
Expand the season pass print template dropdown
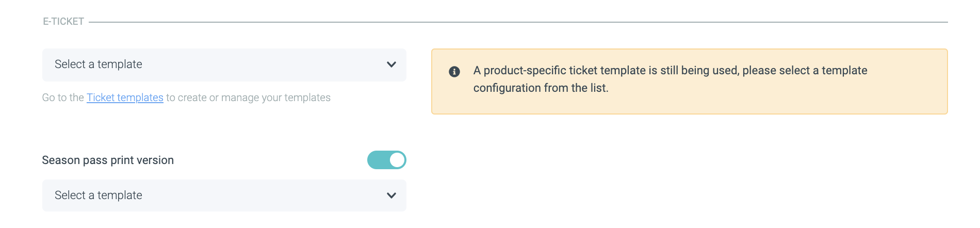click(x=224, y=196)
